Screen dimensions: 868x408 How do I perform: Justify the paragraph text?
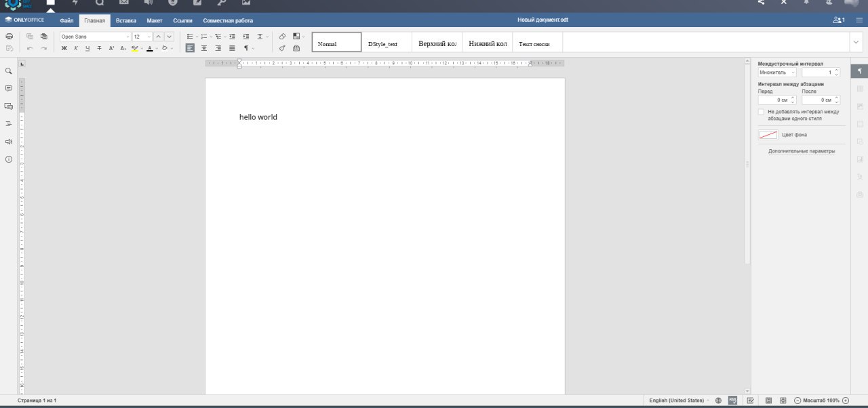232,48
